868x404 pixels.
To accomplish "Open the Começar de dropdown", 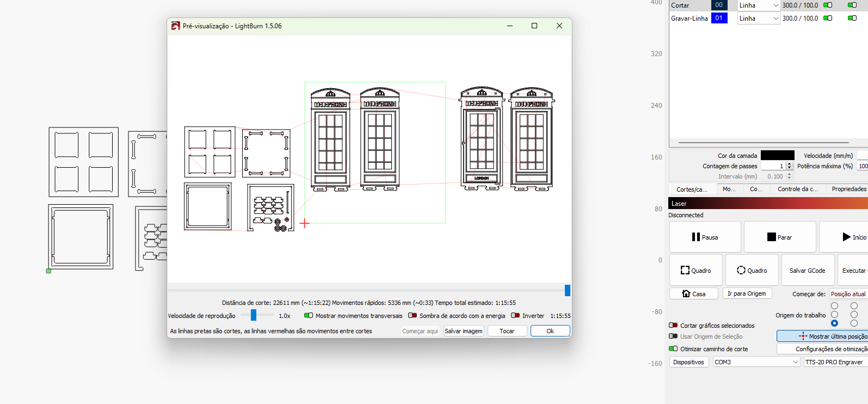I will (848, 294).
